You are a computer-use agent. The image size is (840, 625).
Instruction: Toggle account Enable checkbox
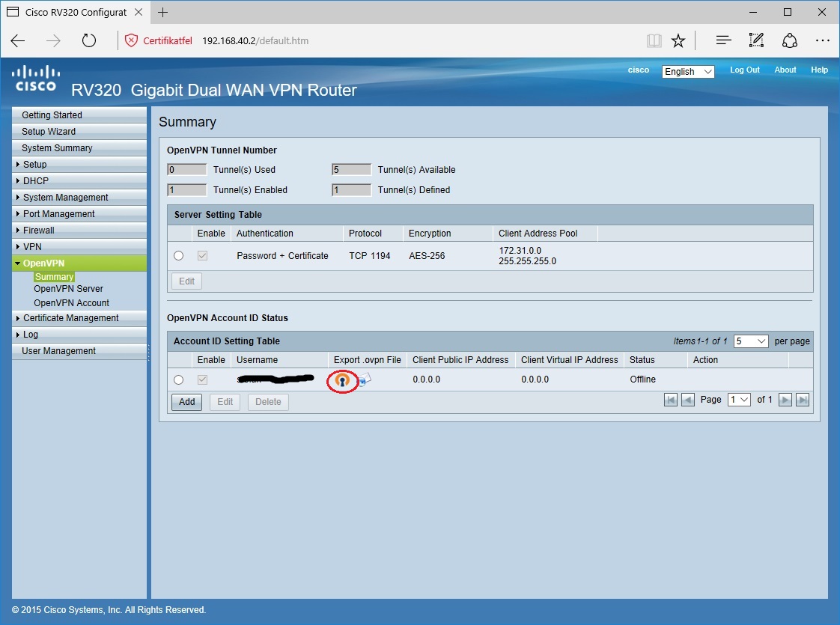[x=202, y=379]
